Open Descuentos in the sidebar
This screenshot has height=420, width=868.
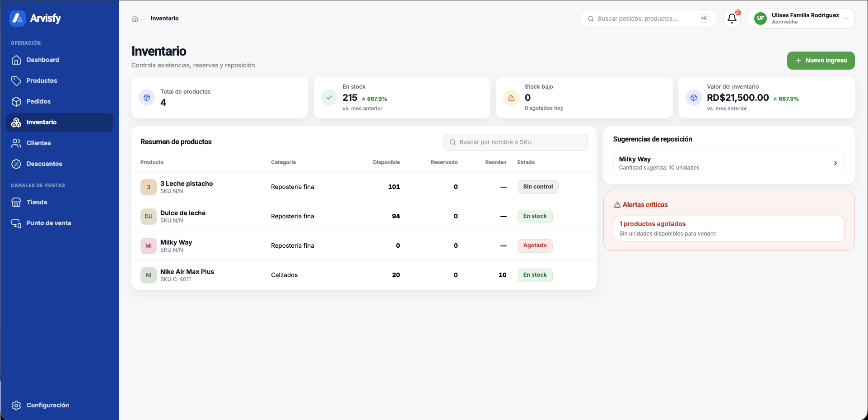(60, 164)
